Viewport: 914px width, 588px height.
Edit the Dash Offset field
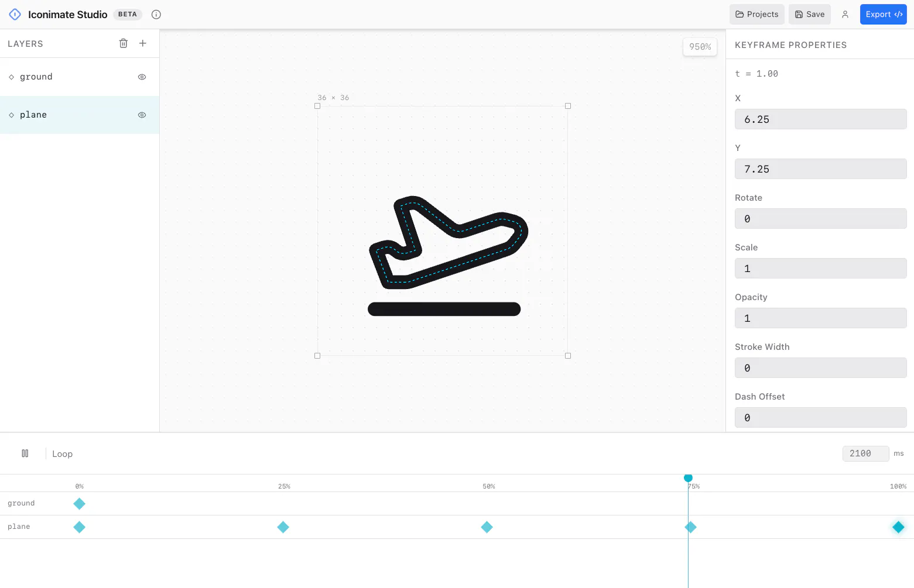(x=821, y=418)
